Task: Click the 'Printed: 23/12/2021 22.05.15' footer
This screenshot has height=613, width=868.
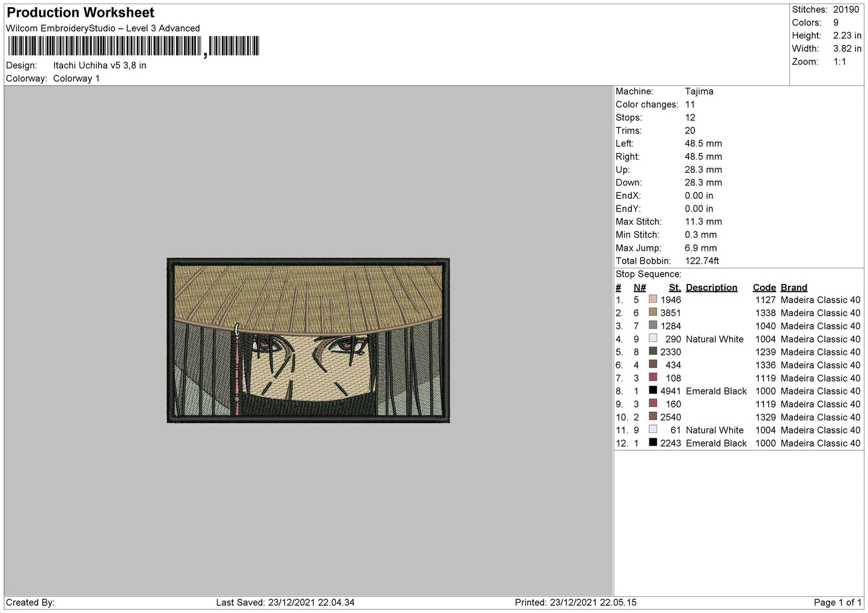Action: 575,602
